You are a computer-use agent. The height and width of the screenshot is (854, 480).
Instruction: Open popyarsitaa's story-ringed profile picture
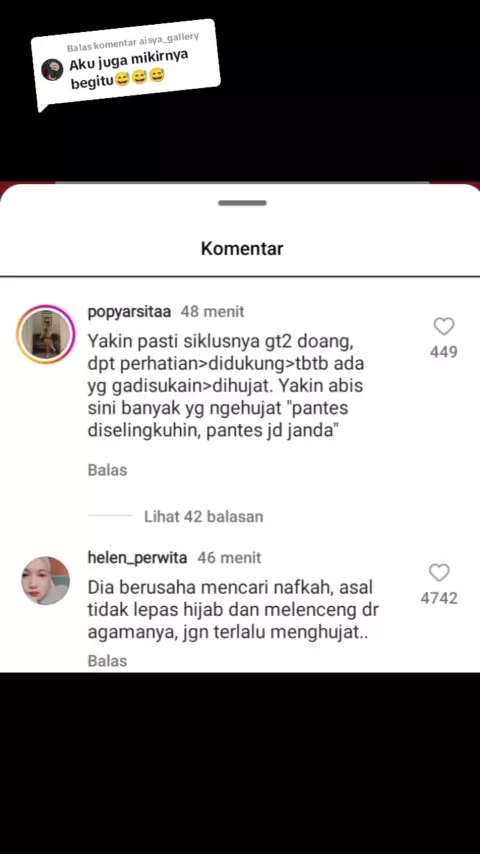pos(45,334)
